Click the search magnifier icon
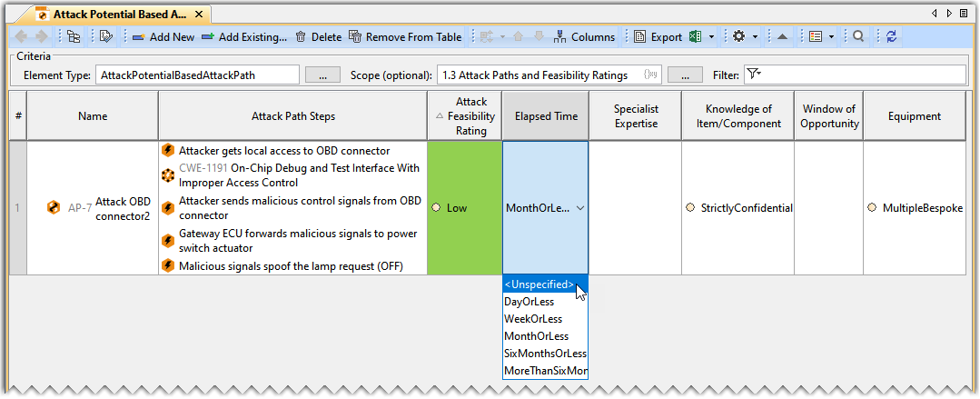The image size is (980, 399). tap(858, 37)
